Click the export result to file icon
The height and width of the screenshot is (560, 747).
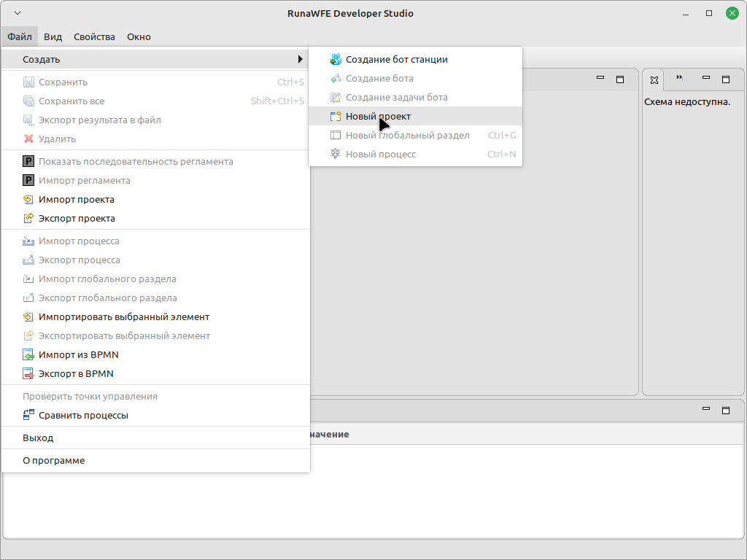[x=28, y=120]
